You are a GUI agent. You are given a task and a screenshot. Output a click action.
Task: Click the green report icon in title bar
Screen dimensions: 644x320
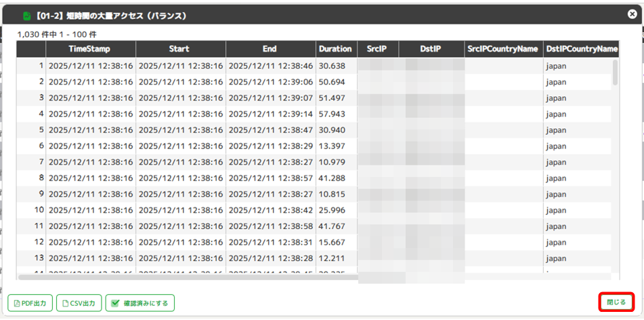click(27, 16)
